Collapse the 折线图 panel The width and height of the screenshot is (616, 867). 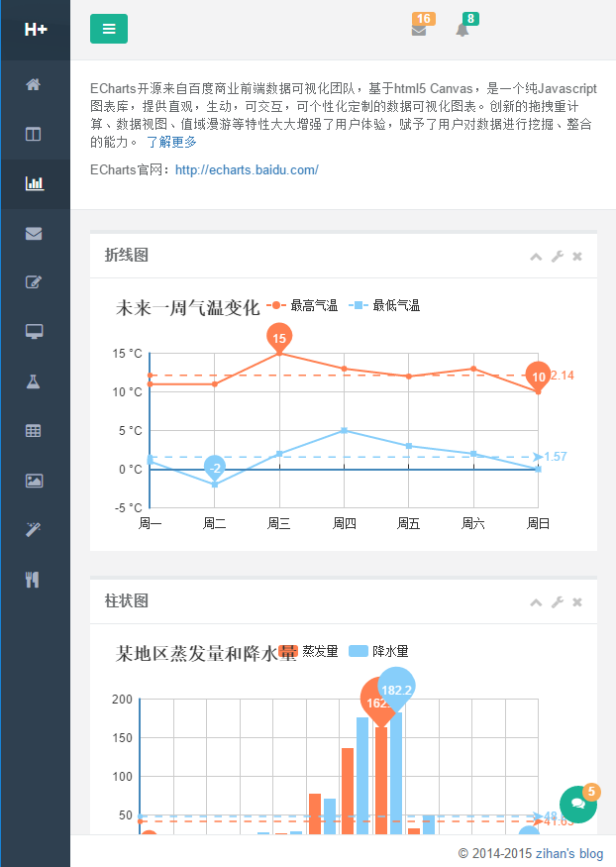(x=536, y=257)
